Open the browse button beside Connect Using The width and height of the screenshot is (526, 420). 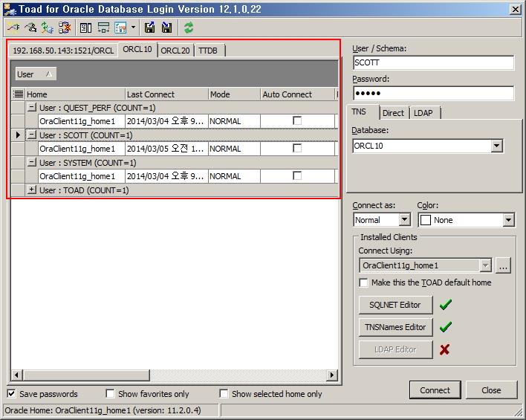(x=504, y=265)
